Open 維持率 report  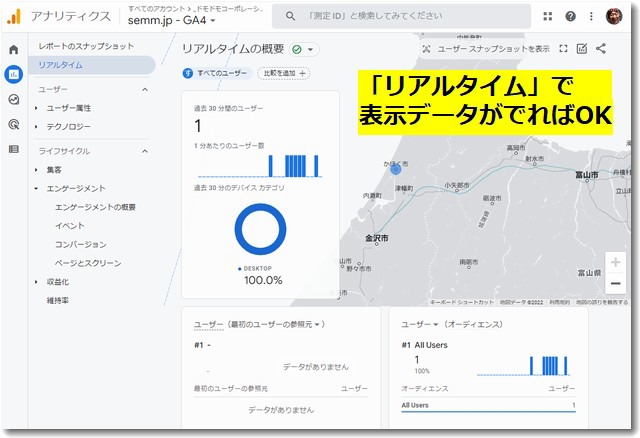coord(58,301)
